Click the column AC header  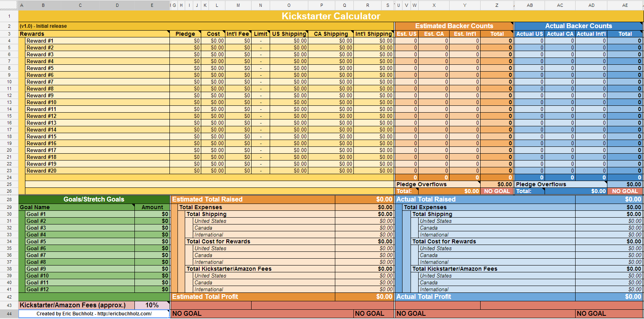pos(560,5)
